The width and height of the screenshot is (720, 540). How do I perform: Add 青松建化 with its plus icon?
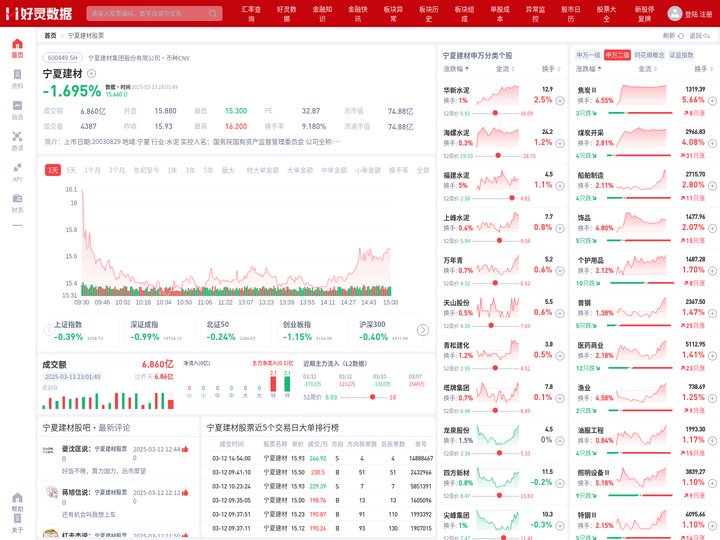(560, 356)
